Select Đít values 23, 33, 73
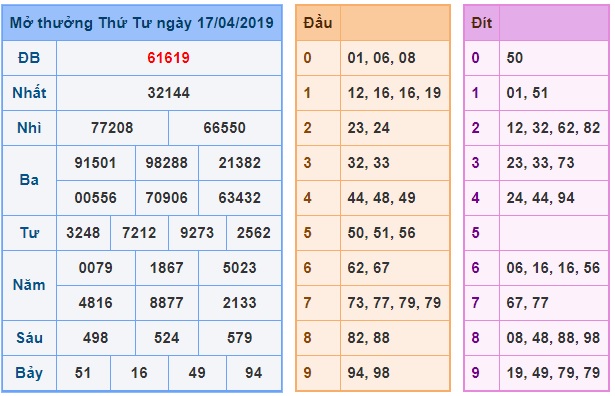The height and width of the screenshot is (396, 615). click(540, 163)
